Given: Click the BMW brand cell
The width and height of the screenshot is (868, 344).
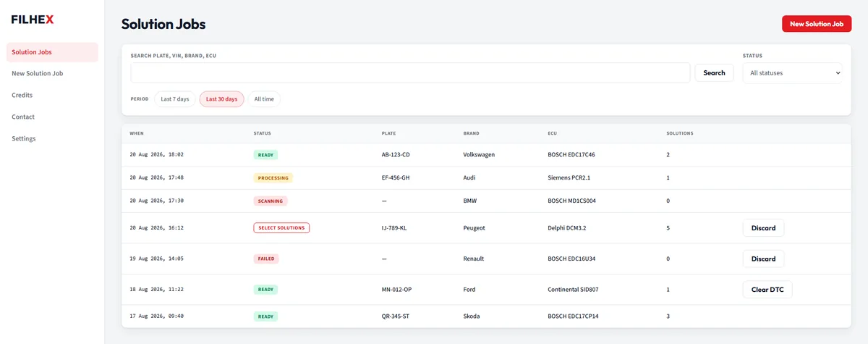Looking at the screenshot, I should (x=470, y=201).
